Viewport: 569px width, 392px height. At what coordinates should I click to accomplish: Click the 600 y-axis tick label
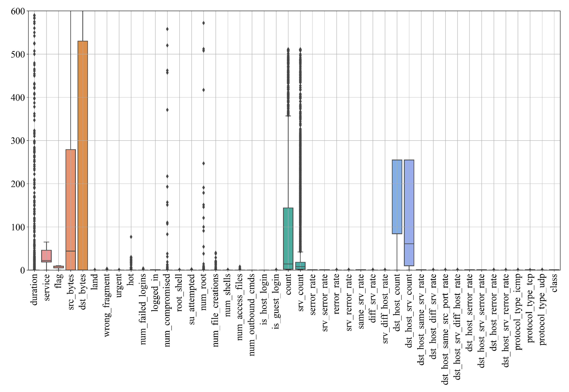[18, 11]
